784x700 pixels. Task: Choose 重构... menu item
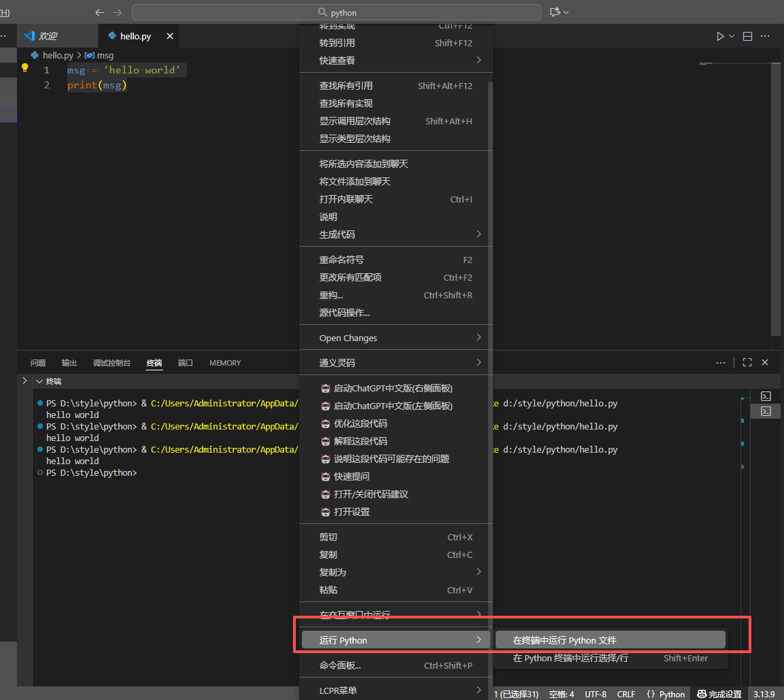point(396,295)
